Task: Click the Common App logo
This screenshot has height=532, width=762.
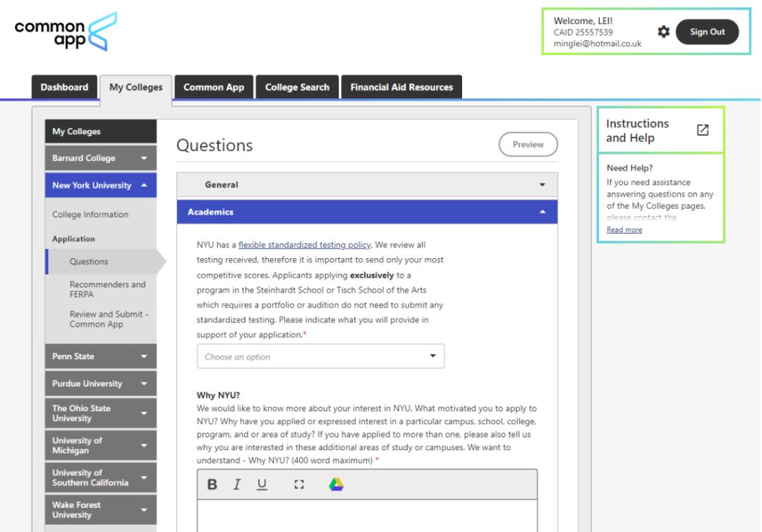Action: (66, 32)
